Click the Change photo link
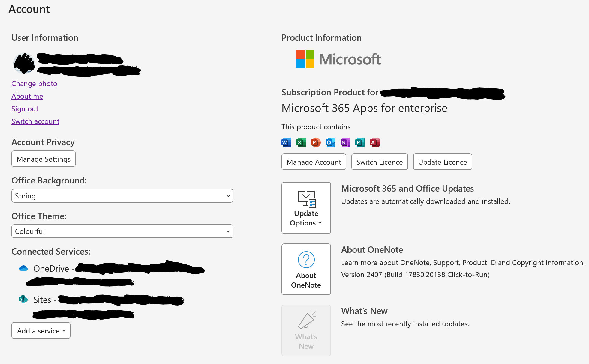The image size is (589, 364). (x=34, y=83)
